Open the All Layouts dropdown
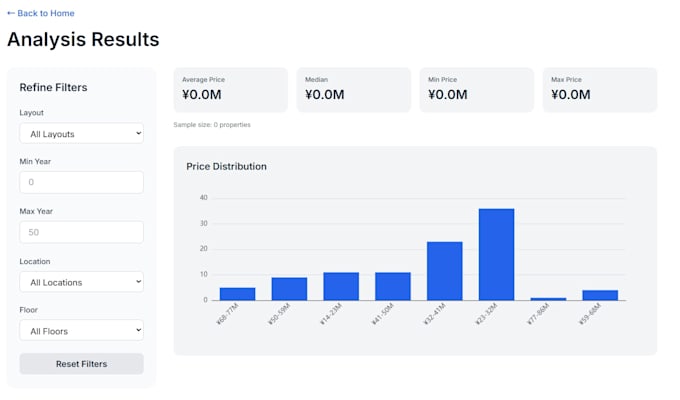Image resolution: width=680 pixels, height=400 pixels. click(x=82, y=134)
